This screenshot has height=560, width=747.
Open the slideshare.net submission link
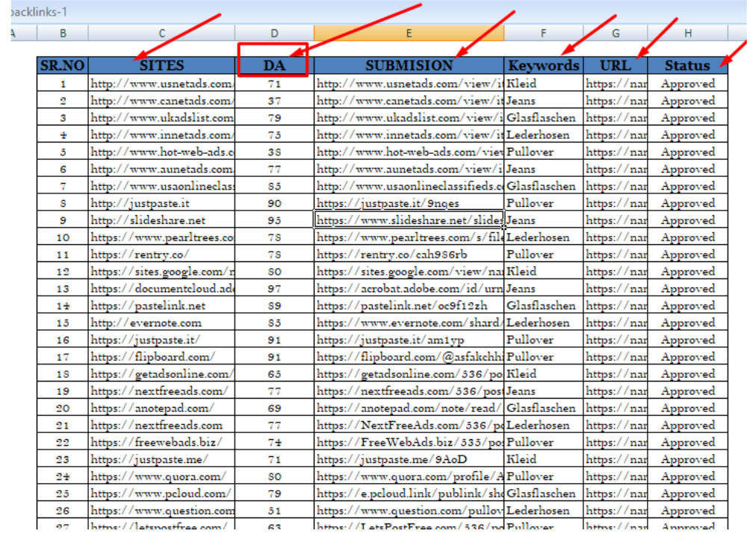point(409,220)
